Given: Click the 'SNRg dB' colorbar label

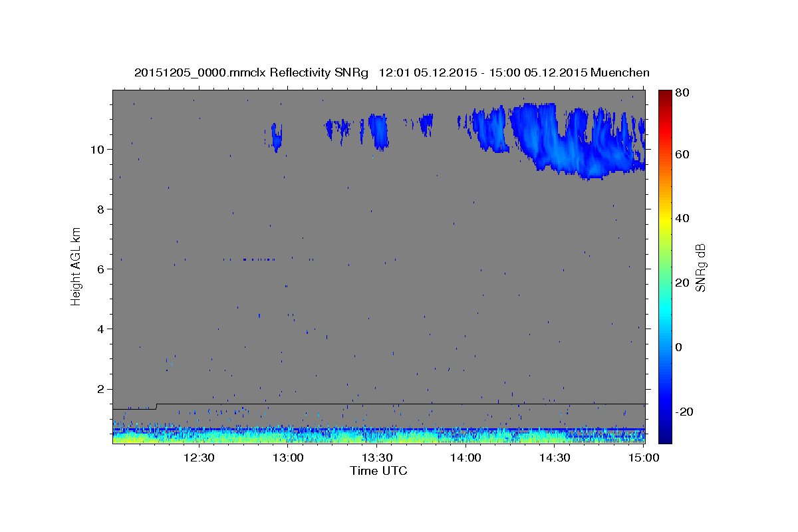Looking at the screenshot, I should point(700,267).
